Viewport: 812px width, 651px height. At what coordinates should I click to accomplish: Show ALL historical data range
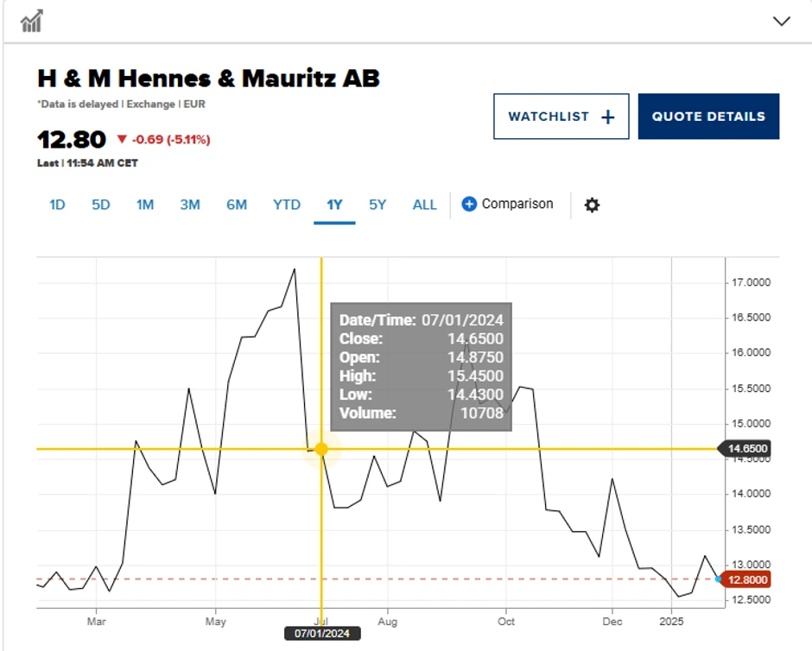coord(424,205)
